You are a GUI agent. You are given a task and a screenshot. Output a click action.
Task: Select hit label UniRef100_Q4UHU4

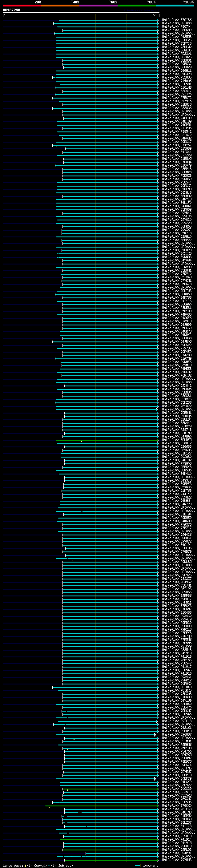(x=177, y=501)
